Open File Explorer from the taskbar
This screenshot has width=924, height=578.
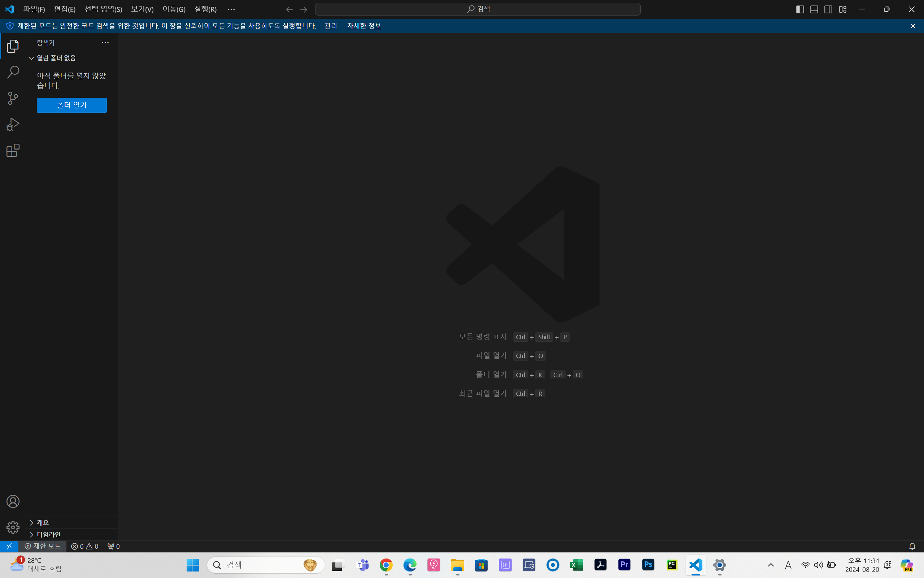[x=457, y=565]
